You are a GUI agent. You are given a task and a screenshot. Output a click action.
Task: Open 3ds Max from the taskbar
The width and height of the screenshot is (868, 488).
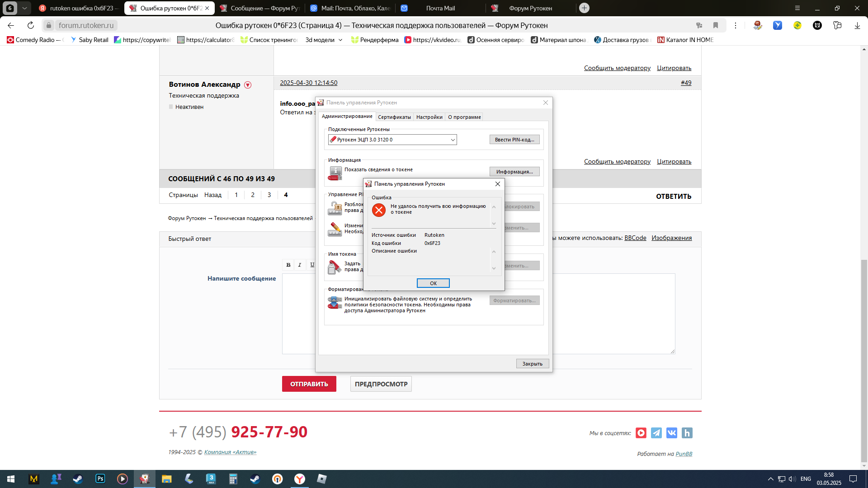211,479
